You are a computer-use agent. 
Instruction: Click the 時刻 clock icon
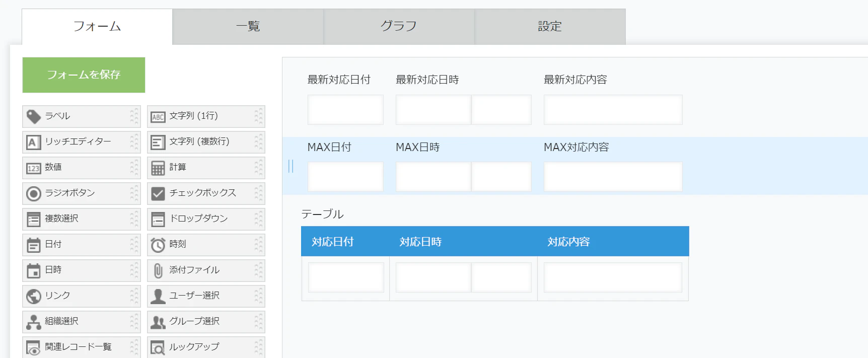click(158, 245)
